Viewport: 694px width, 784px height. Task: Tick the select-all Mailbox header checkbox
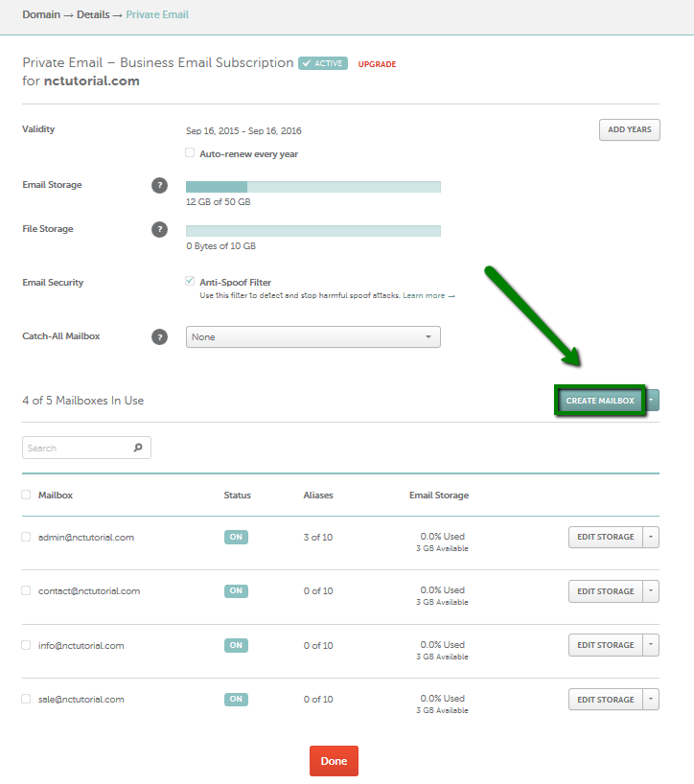26,495
